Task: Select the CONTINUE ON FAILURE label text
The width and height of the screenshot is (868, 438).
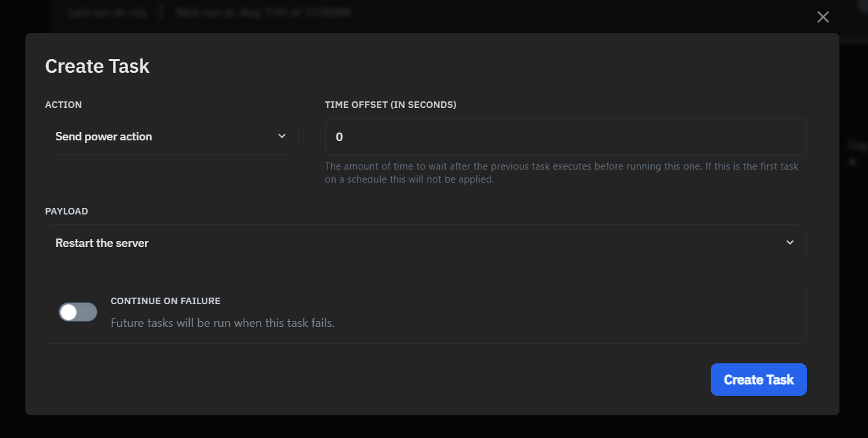Action: (166, 301)
